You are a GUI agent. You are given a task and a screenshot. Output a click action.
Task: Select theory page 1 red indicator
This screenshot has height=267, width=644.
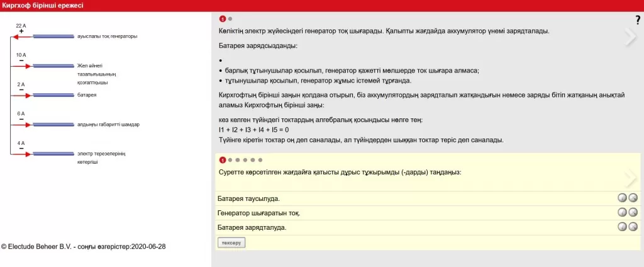(222, 19)
